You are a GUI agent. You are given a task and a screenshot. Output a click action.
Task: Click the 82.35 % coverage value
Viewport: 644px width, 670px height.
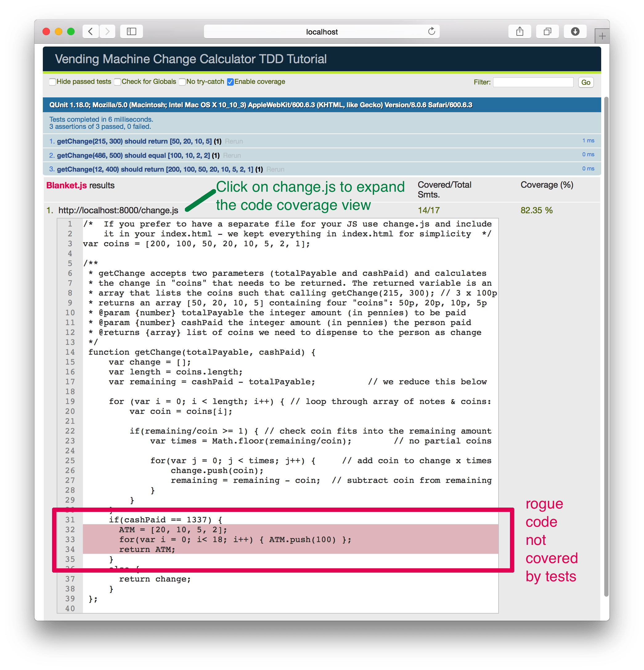(x=536, y=210)
